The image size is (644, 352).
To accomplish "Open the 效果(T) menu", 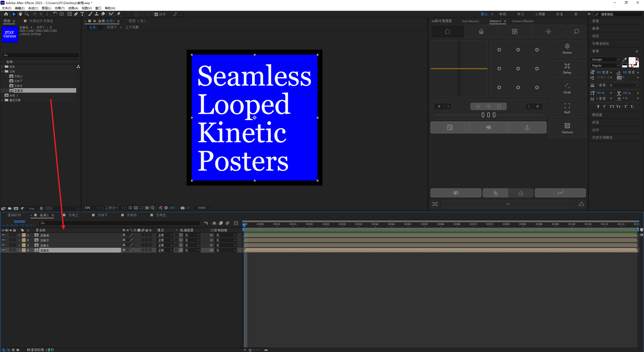I will pos(60,8).
